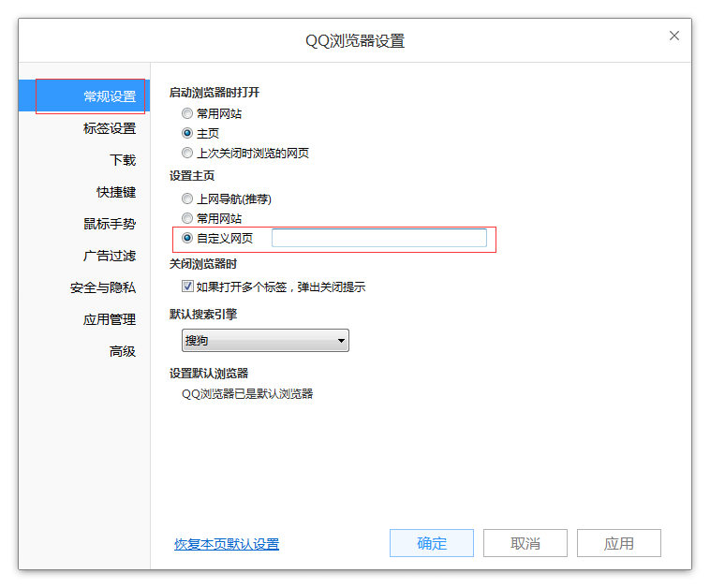Open the 搜狗 default search engine dropdown
This screenshot has width=710, height=588.
[x=265, y=341]
